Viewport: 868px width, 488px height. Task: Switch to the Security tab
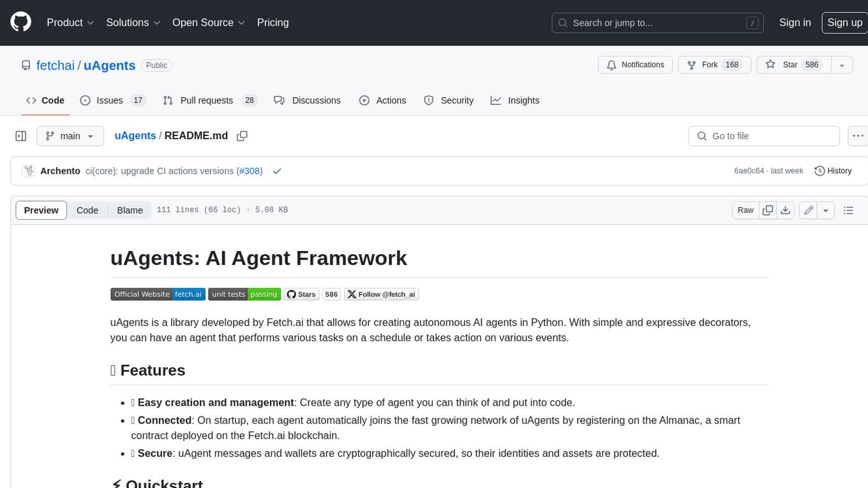(449, 100)
